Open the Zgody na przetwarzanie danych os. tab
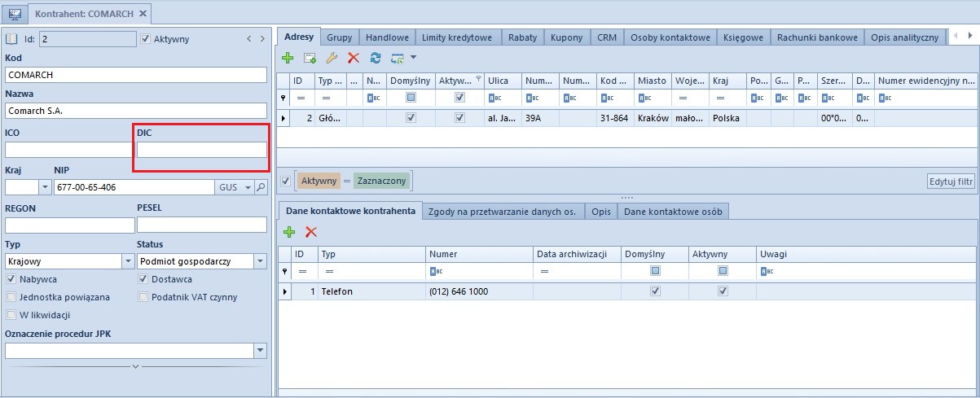The width and height of the screenshot is (980, 398). pos(503,212)
